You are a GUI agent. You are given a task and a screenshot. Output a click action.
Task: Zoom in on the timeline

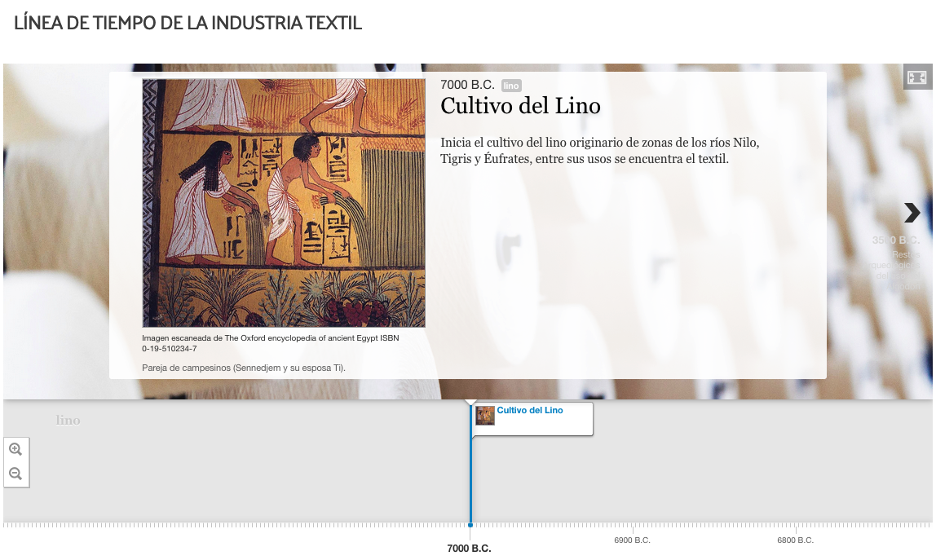(15, 450)
